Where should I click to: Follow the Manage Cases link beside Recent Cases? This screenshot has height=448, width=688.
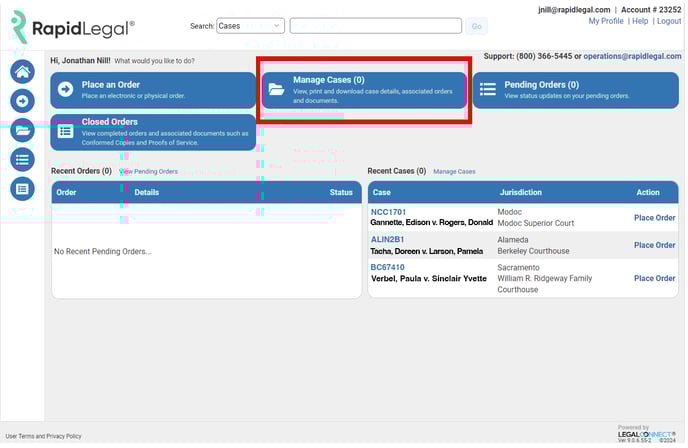pyautogui.click(x=454, y=172)
